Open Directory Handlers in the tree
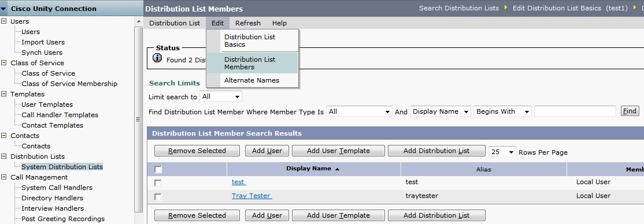644x224 pixels. point(52,198)
